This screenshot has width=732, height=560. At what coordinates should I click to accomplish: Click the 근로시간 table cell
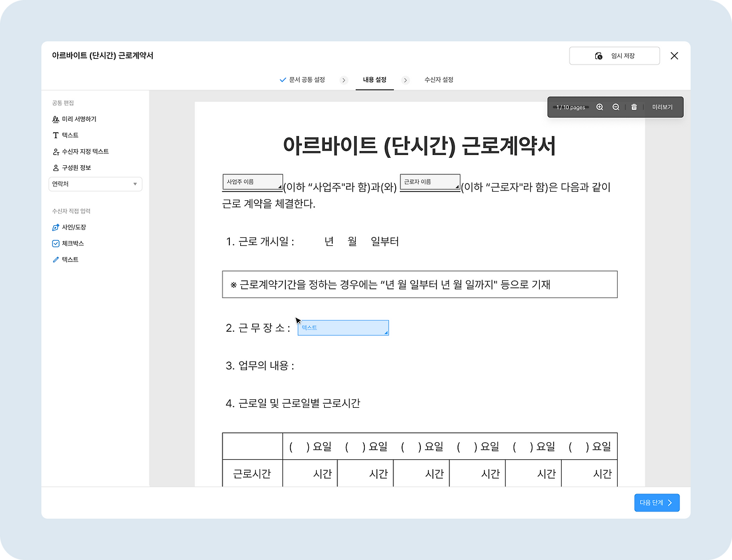click(x=252, y=474)
